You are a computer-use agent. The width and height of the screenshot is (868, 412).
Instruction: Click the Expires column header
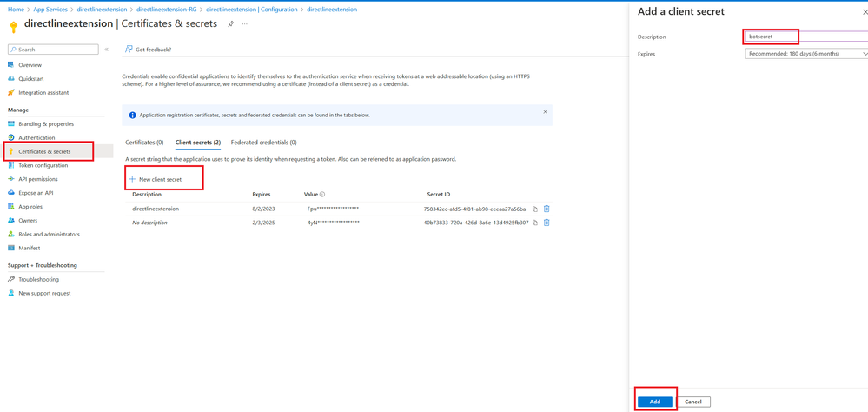262,195
